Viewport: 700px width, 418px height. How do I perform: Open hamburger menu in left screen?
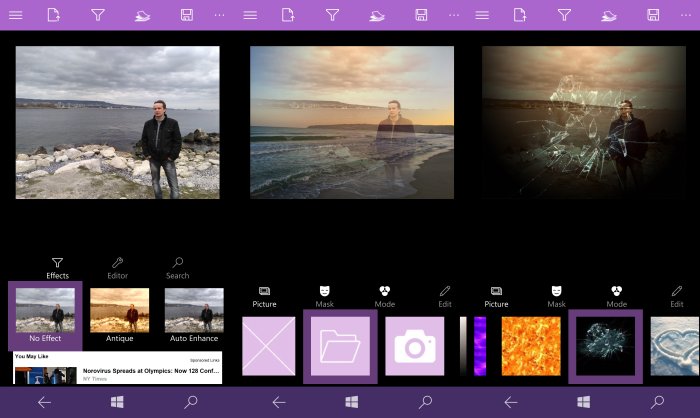(16, 15)
